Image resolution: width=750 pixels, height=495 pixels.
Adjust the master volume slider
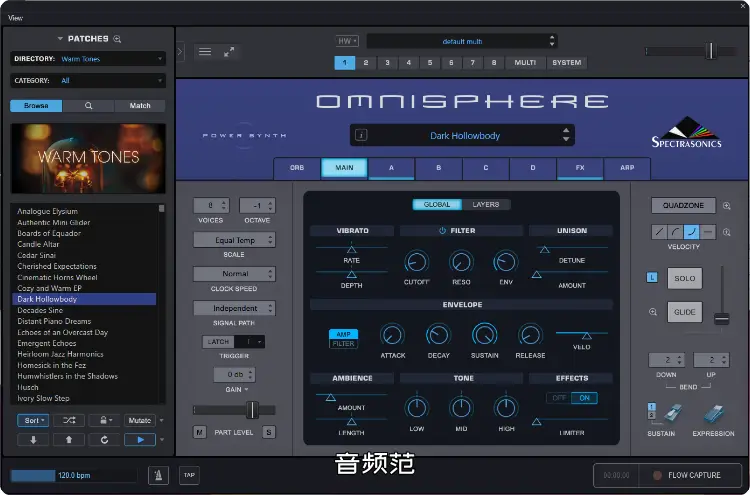click(x=711, y=51)
